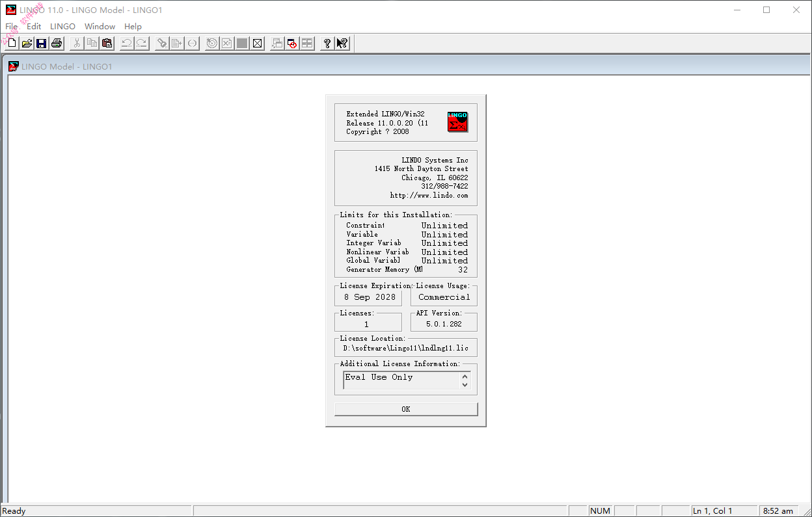This screenshot has width=812, height=517.
Task: Copy selection via the toolbar copy icon
Action: [92, 44]
